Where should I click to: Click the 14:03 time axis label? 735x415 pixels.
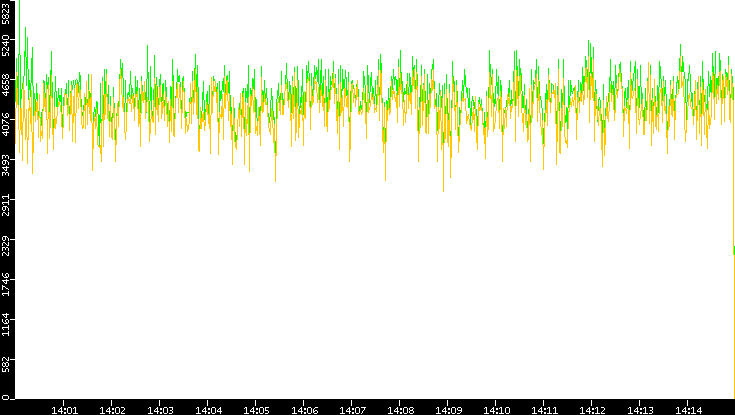160,410
